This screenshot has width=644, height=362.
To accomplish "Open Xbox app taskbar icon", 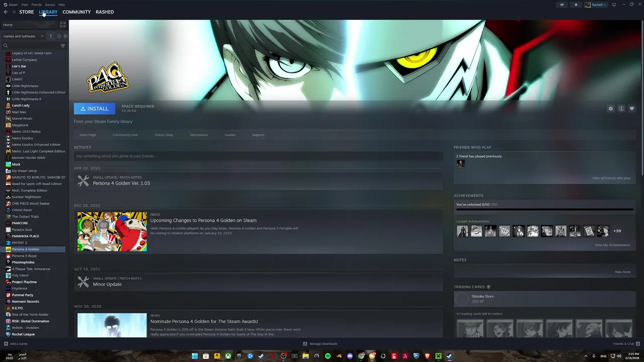I will 228,356.
